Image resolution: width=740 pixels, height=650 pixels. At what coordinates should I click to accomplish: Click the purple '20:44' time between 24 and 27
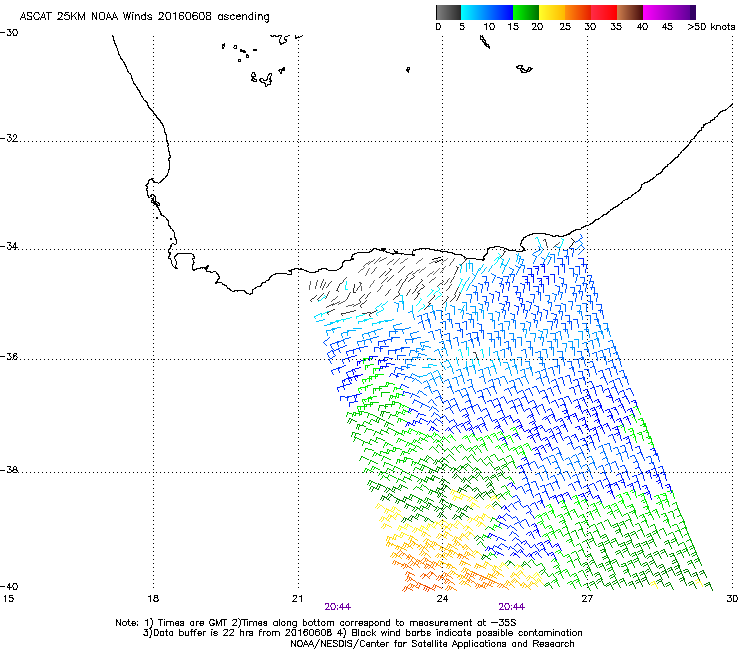[512, 607]
